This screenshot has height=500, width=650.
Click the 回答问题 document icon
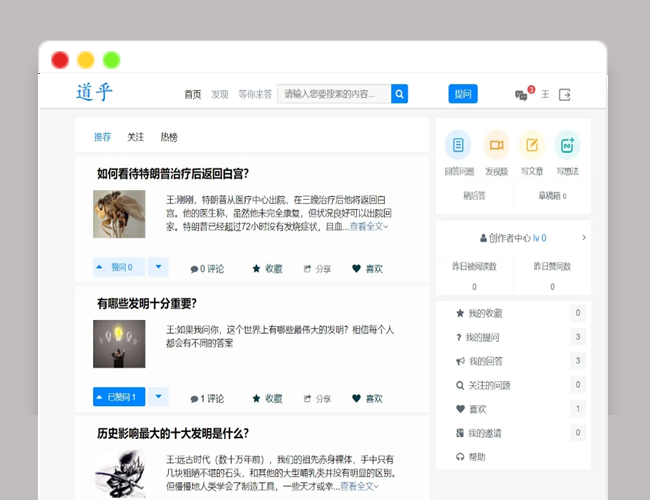tap(458, 145)
